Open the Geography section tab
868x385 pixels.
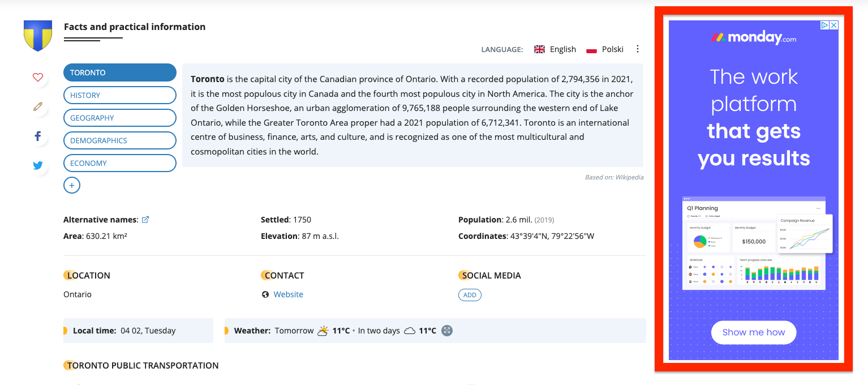pos(120,118)
